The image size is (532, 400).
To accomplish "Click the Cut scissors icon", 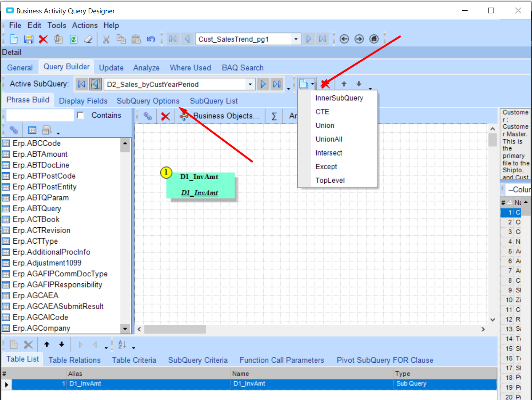I will click(106, 39).
